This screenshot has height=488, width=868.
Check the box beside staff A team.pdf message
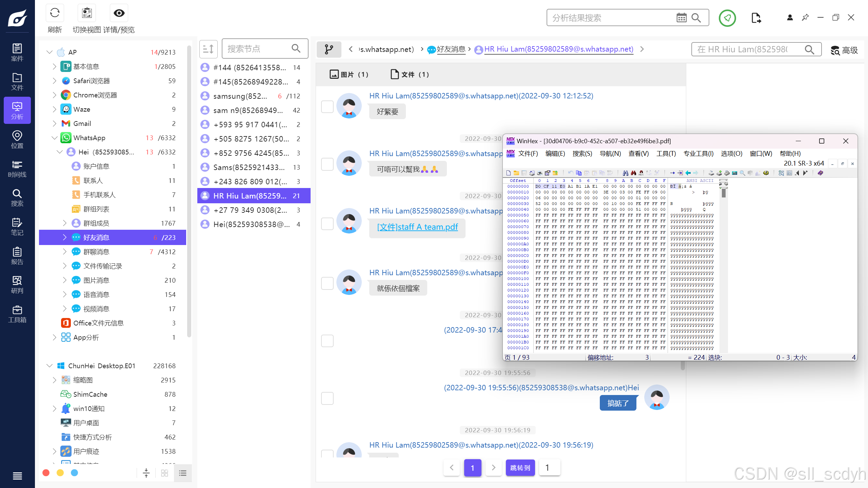(x=327, y=224)
